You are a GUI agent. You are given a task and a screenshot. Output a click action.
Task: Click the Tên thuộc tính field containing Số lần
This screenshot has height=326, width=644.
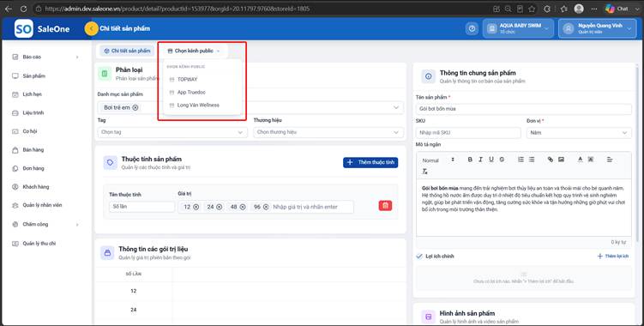(141, 207)
